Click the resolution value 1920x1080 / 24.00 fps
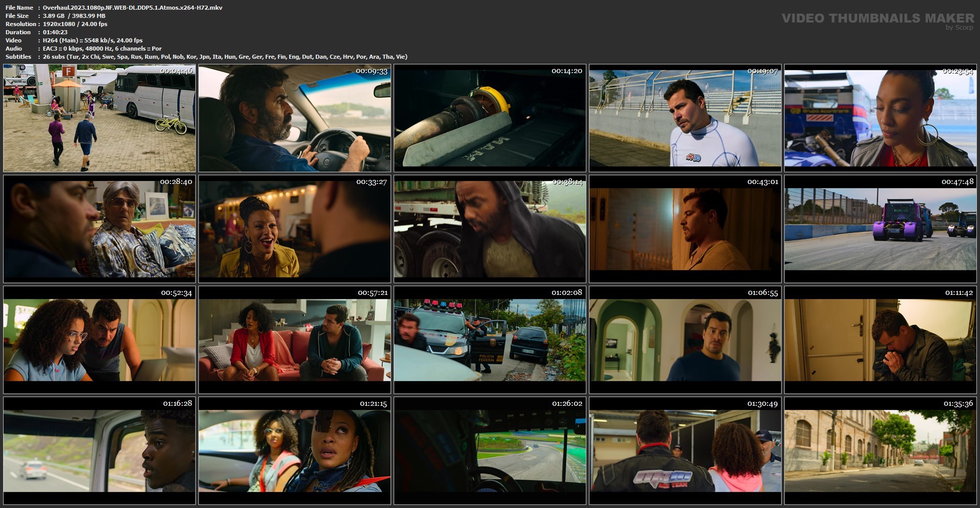Viewport: 980px width, 508px height. (75, 24)
